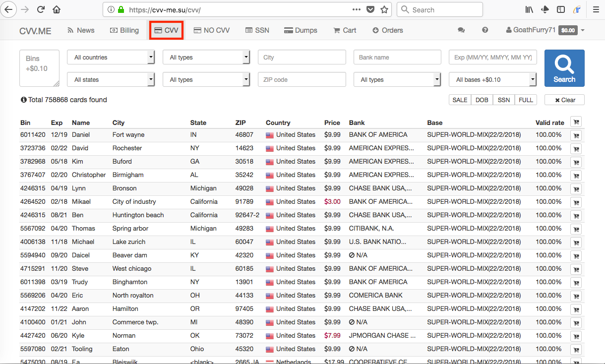Screen dimensions: 605x364
Task: Save page with the Pocket icon
Action: coord(370,9)
